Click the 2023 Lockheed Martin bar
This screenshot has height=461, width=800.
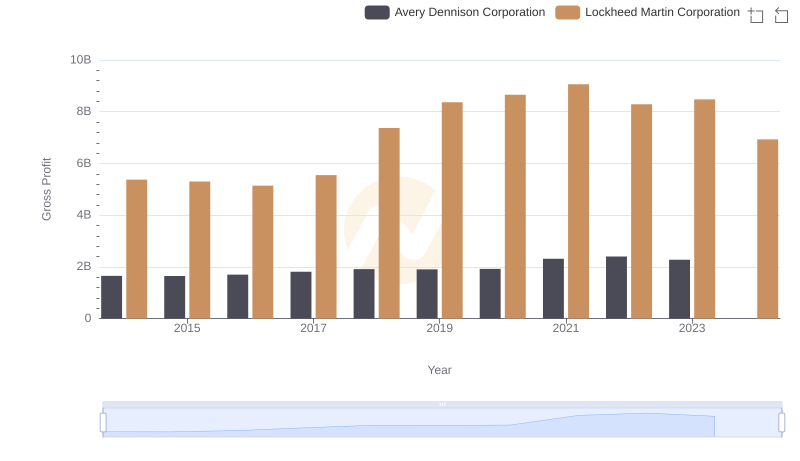coord(705,209)
